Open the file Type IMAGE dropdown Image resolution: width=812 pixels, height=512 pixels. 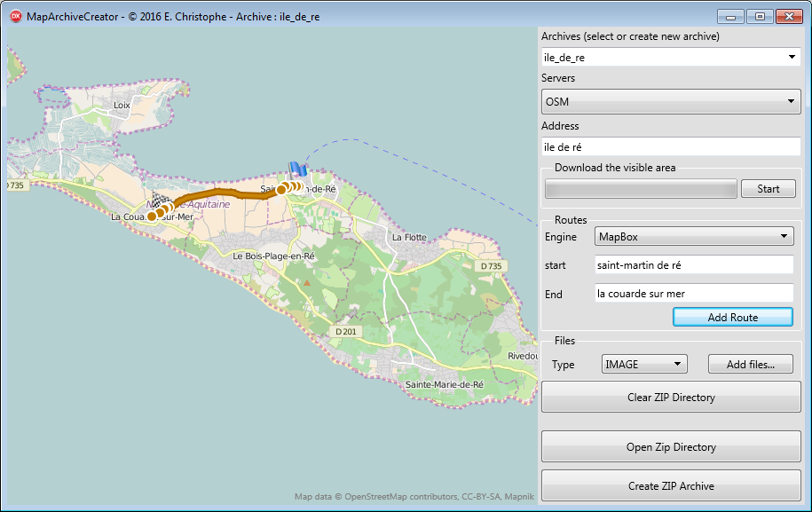point(643,364)
